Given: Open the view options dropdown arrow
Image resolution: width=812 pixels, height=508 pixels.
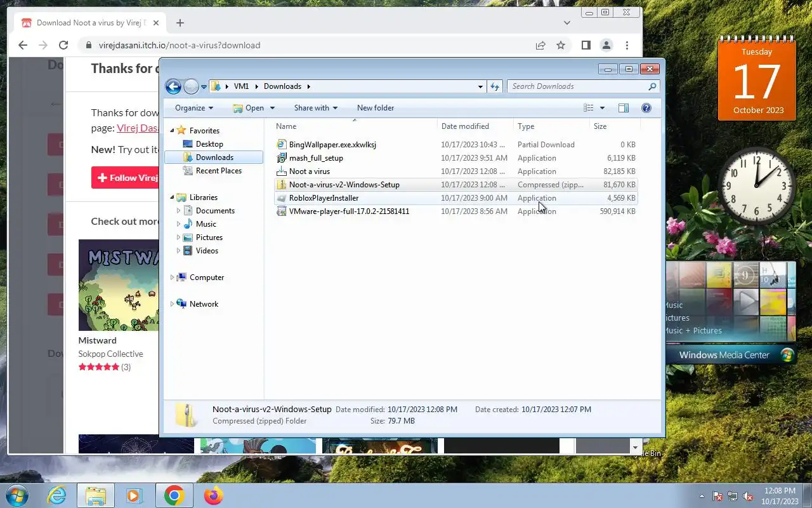Looking at the screenshot, I should (602, 108).
